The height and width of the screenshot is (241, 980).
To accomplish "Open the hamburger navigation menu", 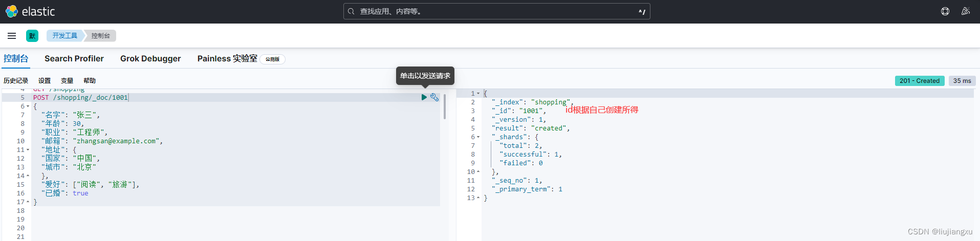I will pyautogui.click(x=12, y=36).
